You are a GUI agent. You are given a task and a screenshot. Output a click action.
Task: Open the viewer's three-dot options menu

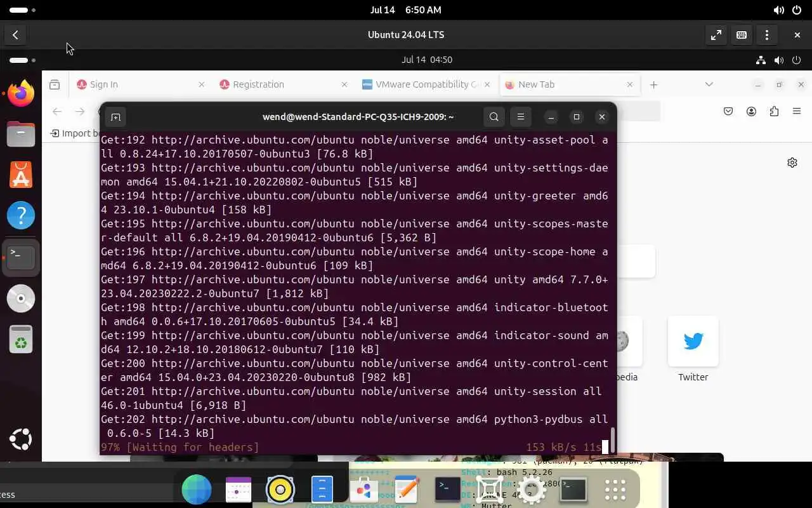767,35
